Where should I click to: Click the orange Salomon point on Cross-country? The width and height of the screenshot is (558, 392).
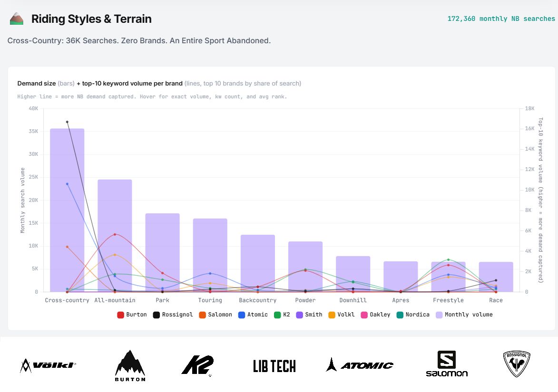point(67,247)
